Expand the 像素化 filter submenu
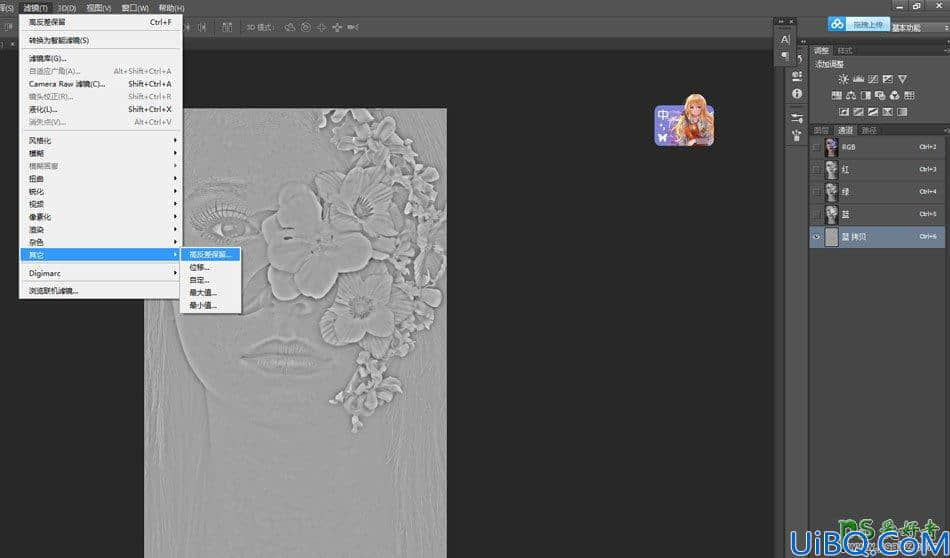Screen dimensions: 950x558 [x=101, y=217]
